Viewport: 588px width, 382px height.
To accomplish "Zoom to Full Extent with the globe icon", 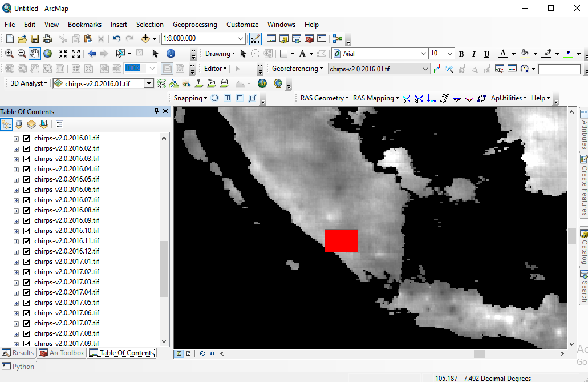I will coord(48,53).
